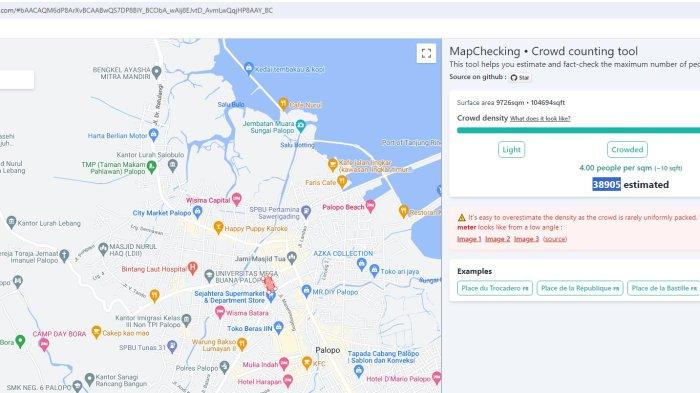Click MASJID NURUL HAQ mosque pin

pos(104,248)
